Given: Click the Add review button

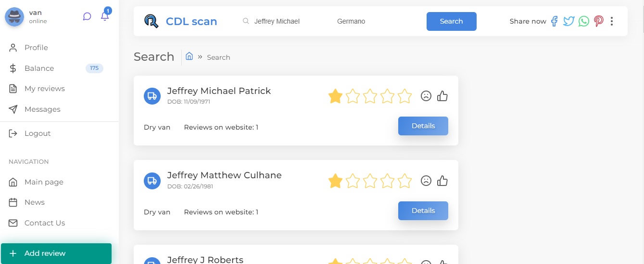Looking at the screenshot, I should 56,253.
